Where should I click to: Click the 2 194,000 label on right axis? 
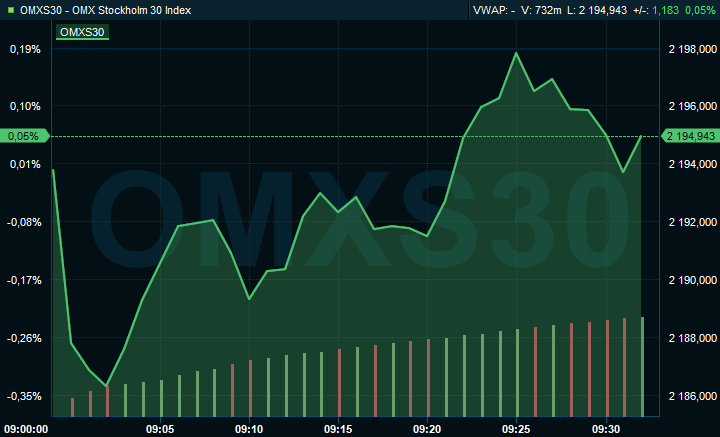[692, 164]
